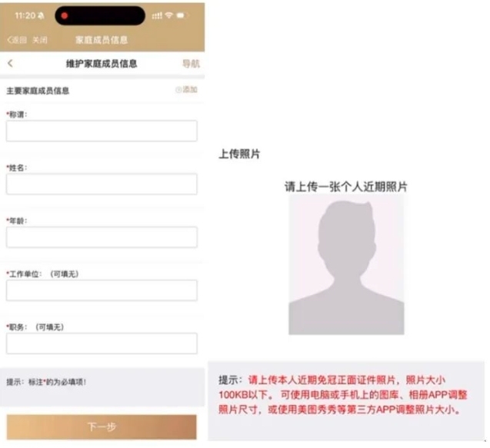Open the 导航 navigation menu
Screen dimensions: 490x448
pos(191,64)
